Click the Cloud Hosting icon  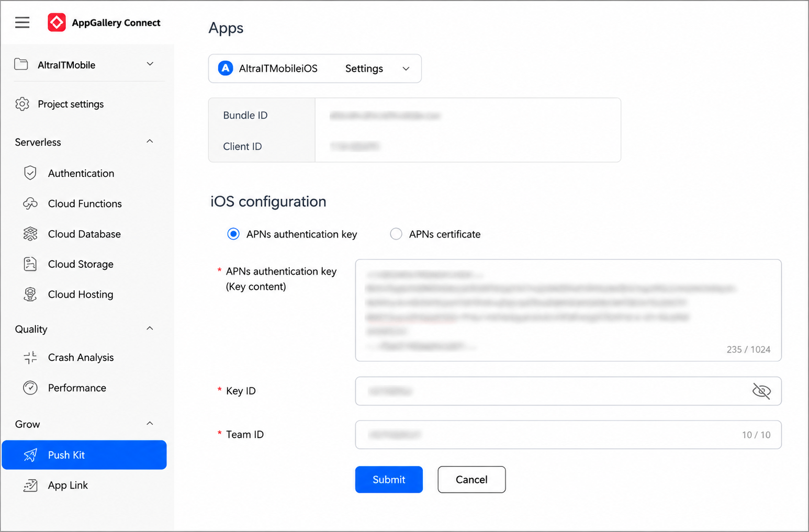click(x=30, y=295)
